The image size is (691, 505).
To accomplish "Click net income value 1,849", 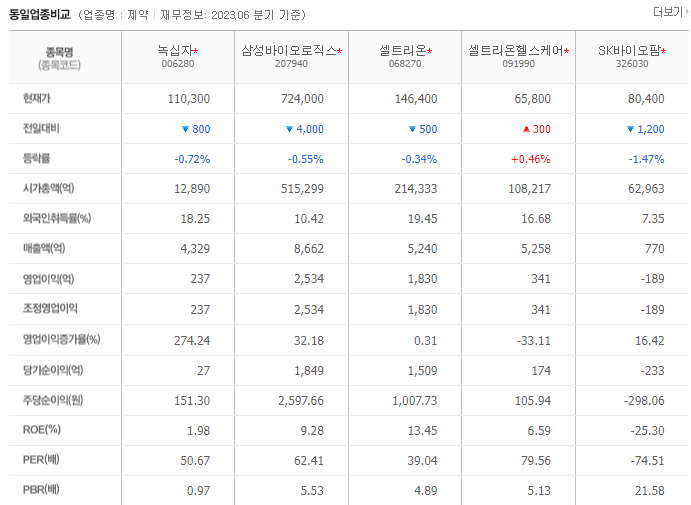I will tap(309, 371).
